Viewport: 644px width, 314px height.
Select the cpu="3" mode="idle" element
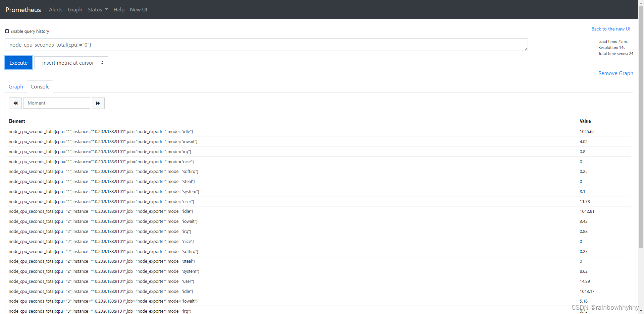click(x=101, y=291)
